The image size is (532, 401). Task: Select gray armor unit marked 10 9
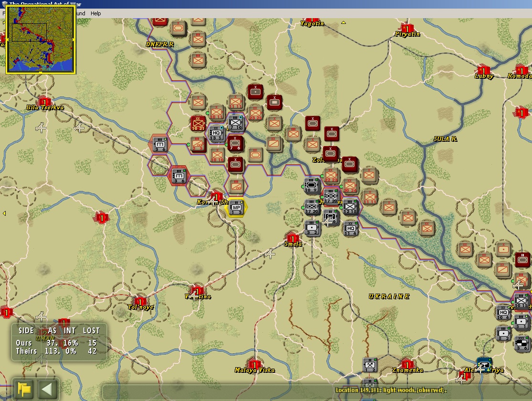pos(312,186)
